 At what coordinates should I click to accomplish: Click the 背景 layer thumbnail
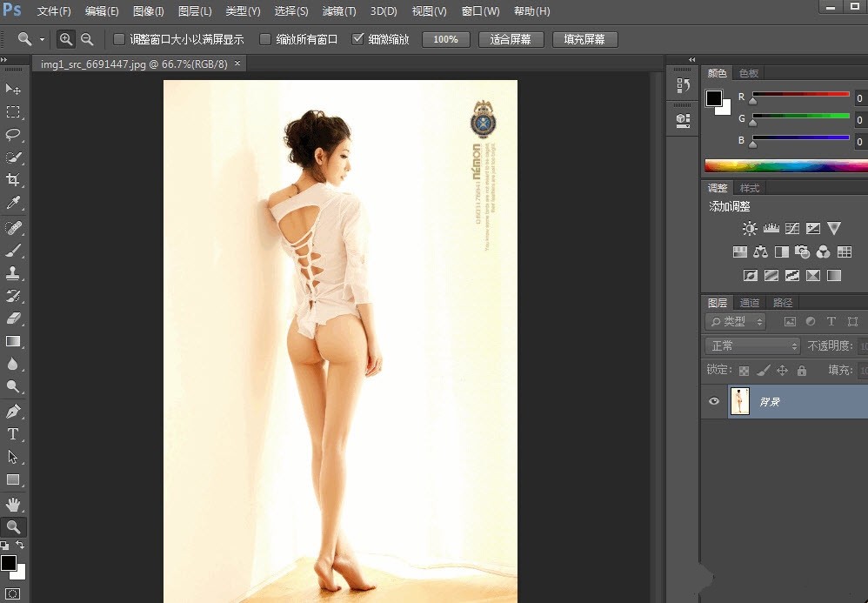[x=740, y=401]
